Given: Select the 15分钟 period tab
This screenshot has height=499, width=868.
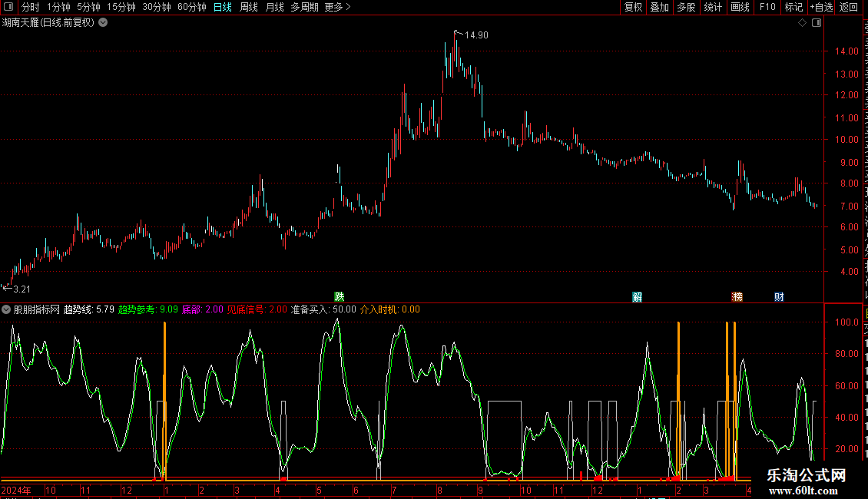Looking at the screenshot, I should click(x=121, y=7).
